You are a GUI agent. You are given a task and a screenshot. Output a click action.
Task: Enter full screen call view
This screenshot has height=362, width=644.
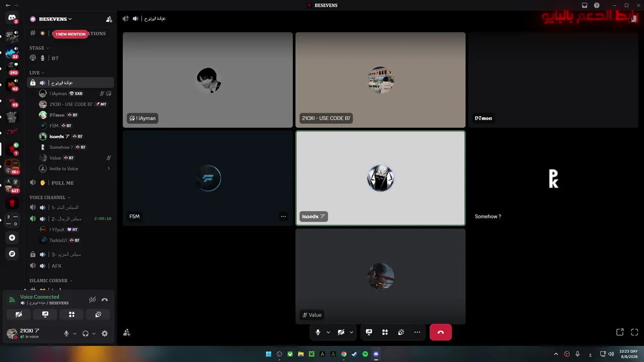(x=634, y=332)
